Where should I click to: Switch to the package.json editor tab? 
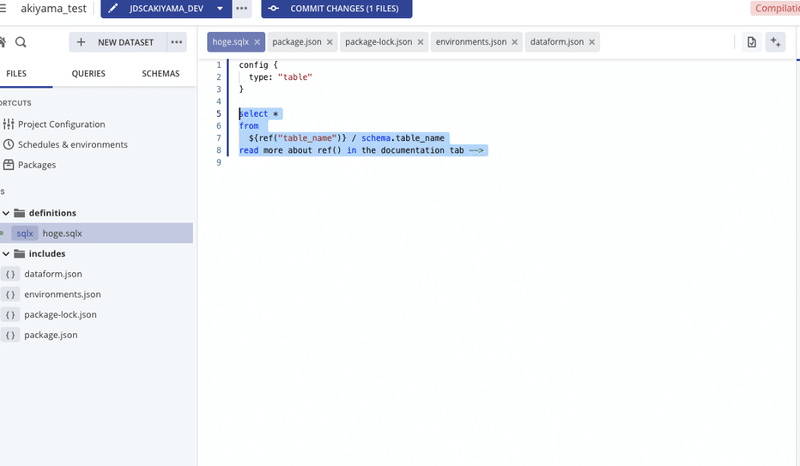[x=296, y=42]
